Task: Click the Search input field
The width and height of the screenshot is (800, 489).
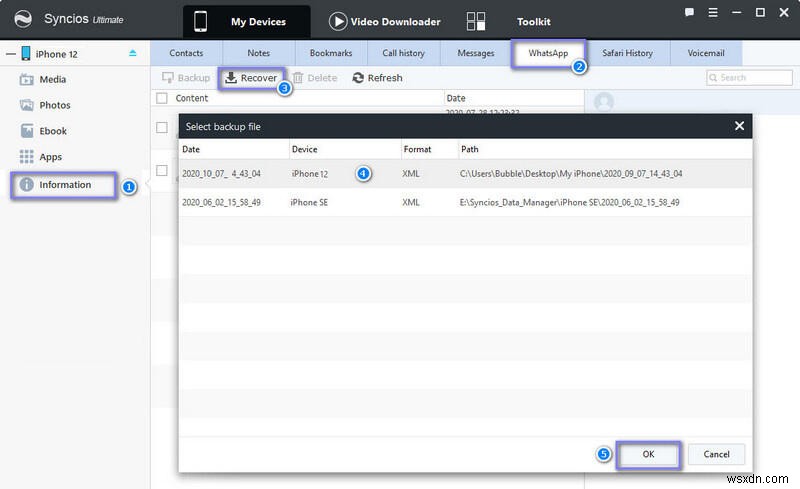Action: click(749, 78)
